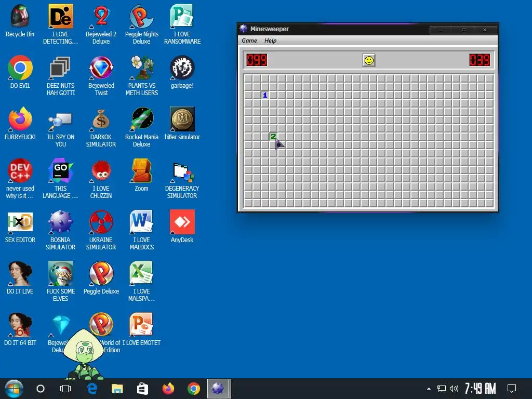Click the smiley face reset button
The width and height of the screenshot is (532, 399).
[369, 60]
